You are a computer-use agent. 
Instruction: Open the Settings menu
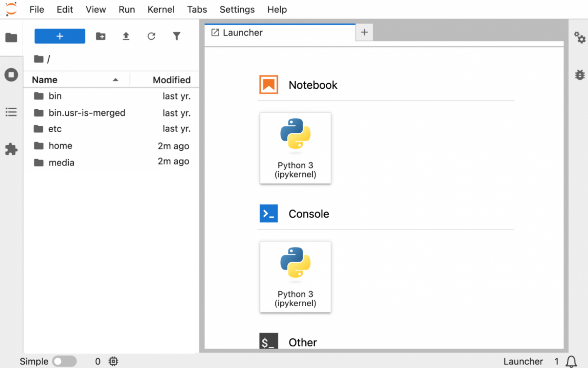point(237,10)
